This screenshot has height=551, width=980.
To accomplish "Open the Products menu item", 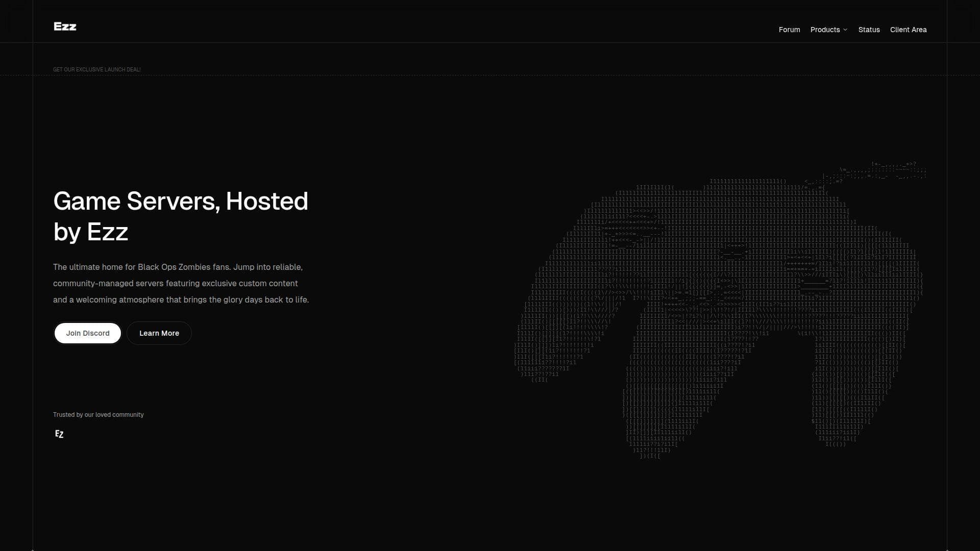I will 825,30.
